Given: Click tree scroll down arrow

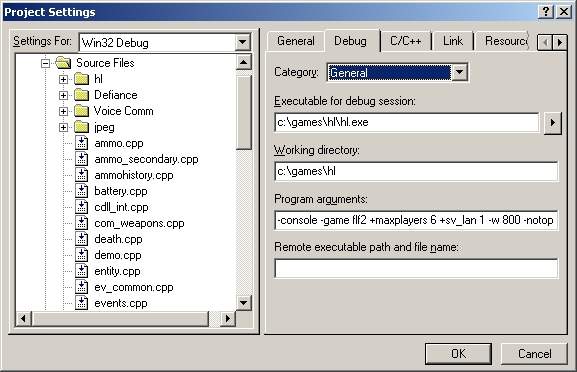Looking at the screenshot, I should point(243,303).
